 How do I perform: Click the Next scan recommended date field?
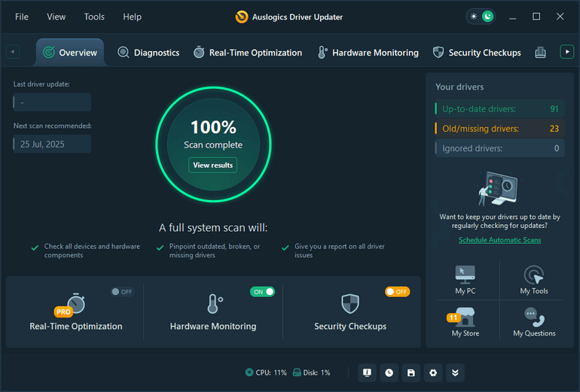click(x=52, y=144)
